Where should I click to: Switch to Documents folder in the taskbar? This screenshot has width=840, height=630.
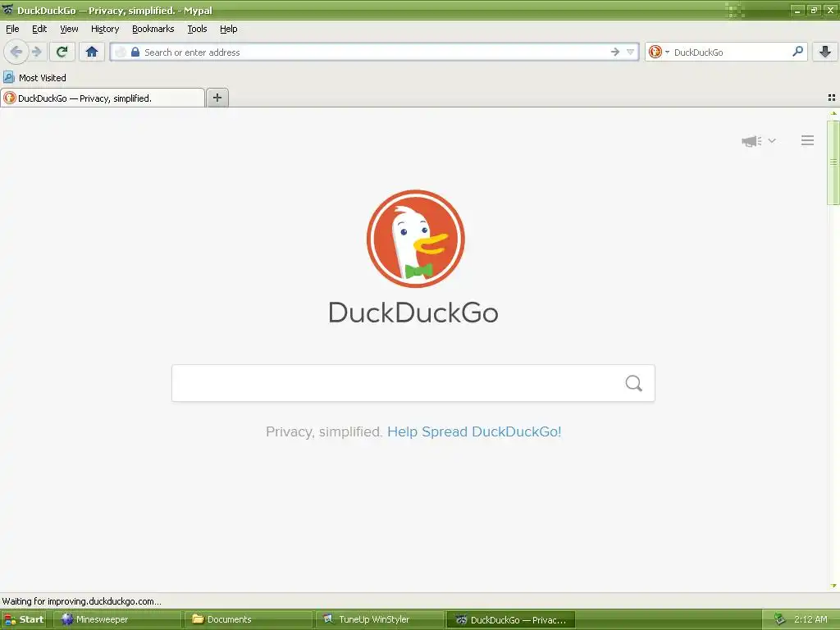pos(249,620)
